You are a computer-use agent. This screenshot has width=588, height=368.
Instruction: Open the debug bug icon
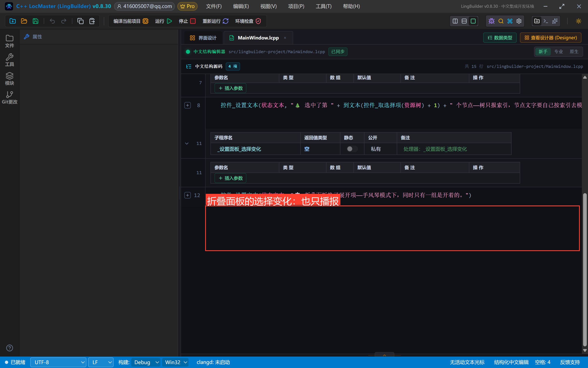pyautogui.click(x=492, y=21)
